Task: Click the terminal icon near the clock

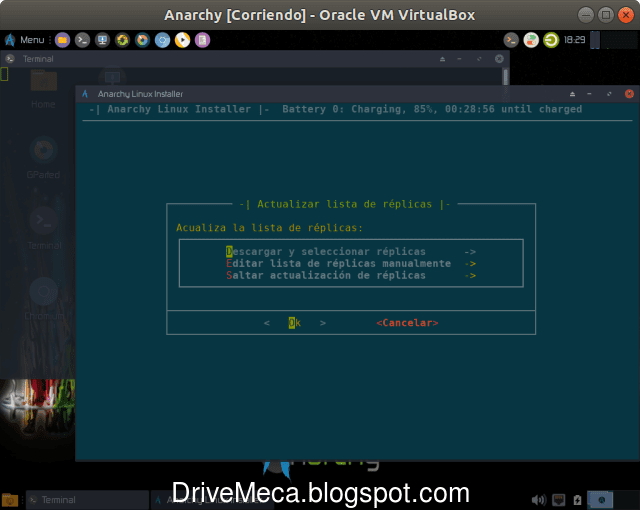Action: click(511, 40)
